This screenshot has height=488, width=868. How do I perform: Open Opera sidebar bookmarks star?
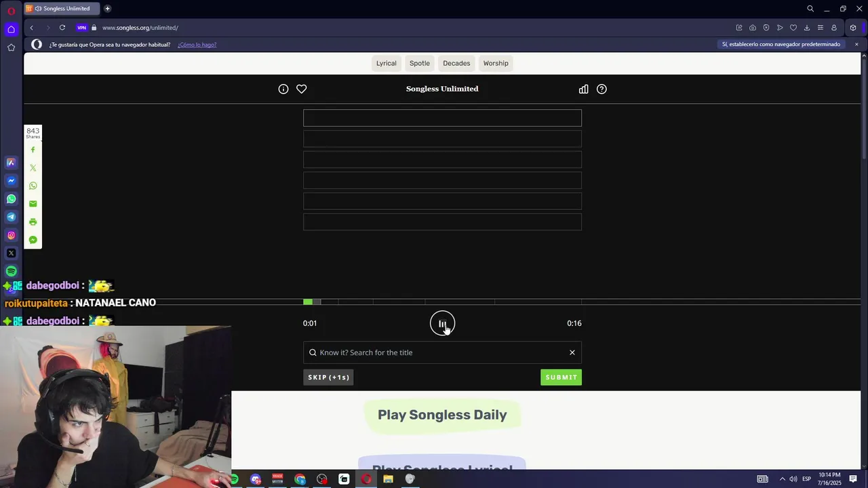pos(11,47)
